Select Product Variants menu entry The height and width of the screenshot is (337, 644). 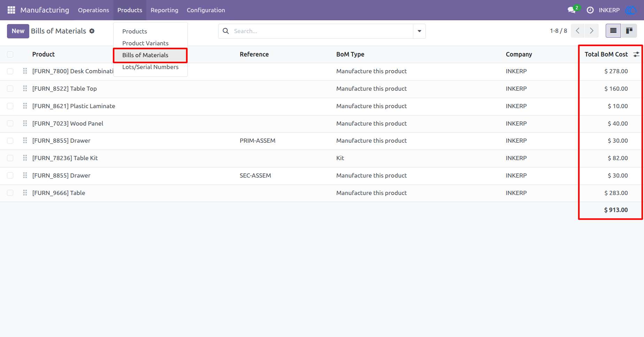tap(151, 43)
